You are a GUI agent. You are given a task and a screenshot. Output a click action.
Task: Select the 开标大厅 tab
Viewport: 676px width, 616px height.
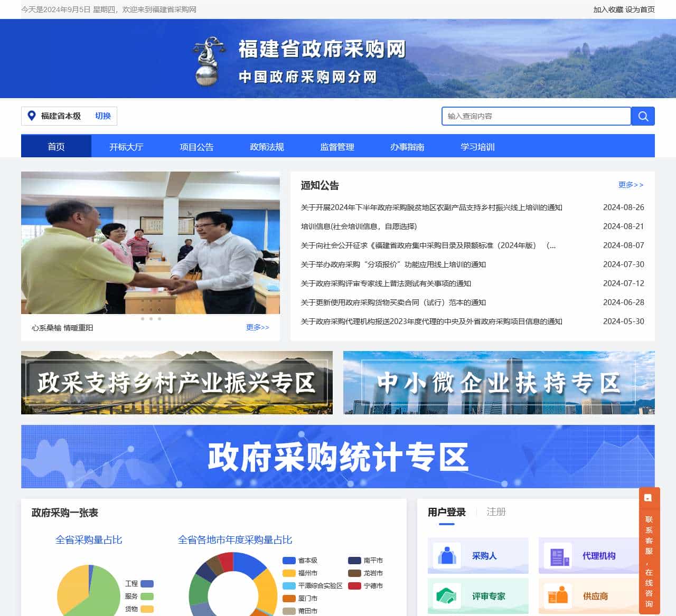pyautogui.click(x=126, y=147)
